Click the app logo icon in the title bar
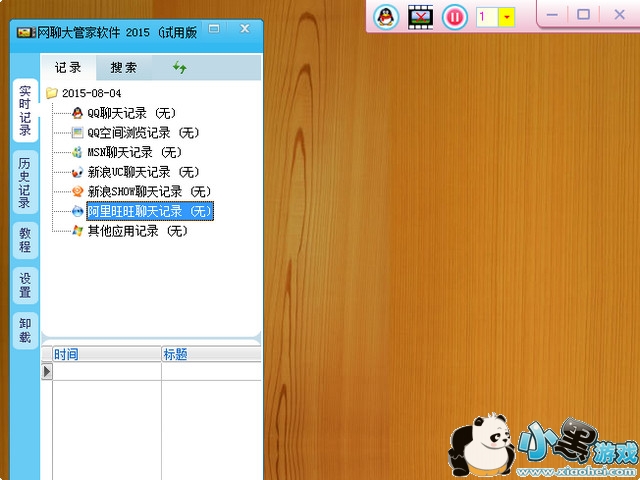Viewport: 640px width, 480px height. click(x=26, y=33)
